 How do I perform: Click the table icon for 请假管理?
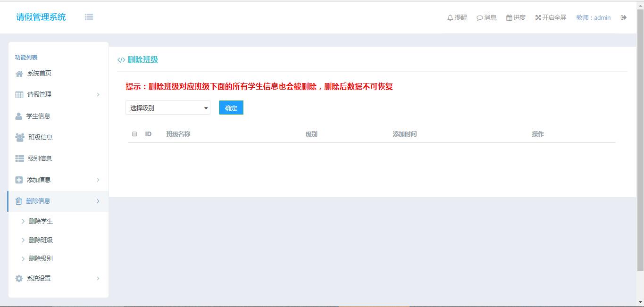pyautogui.click(x=19, y=95)
